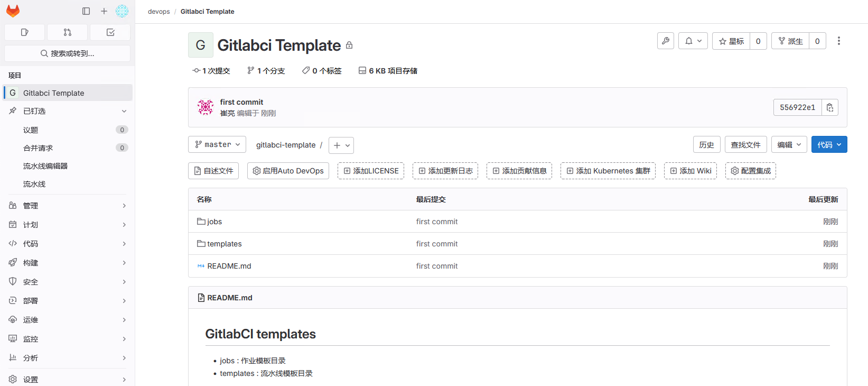Click 添加 Wiki button
This screenshot has width=868, height=386.
[690, 171]
